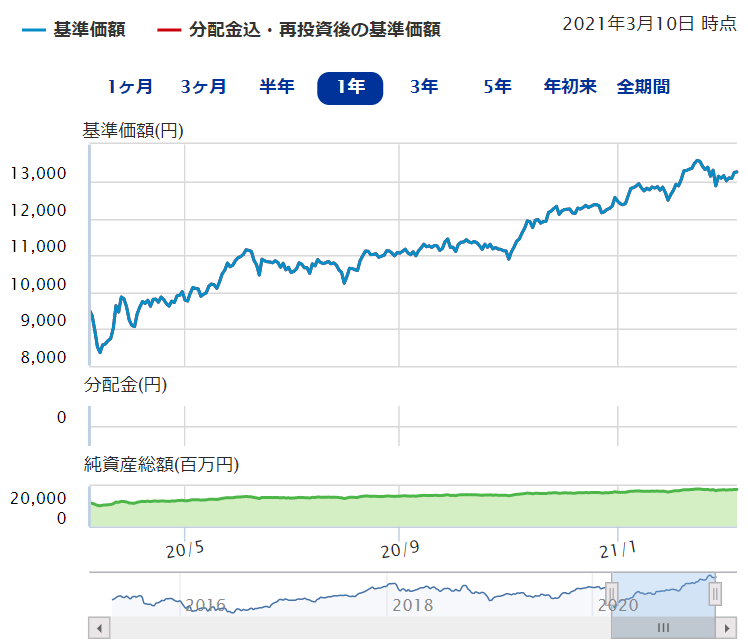Show the 半年 chart range
The image size is (748, 644).
tap(276, 87)
